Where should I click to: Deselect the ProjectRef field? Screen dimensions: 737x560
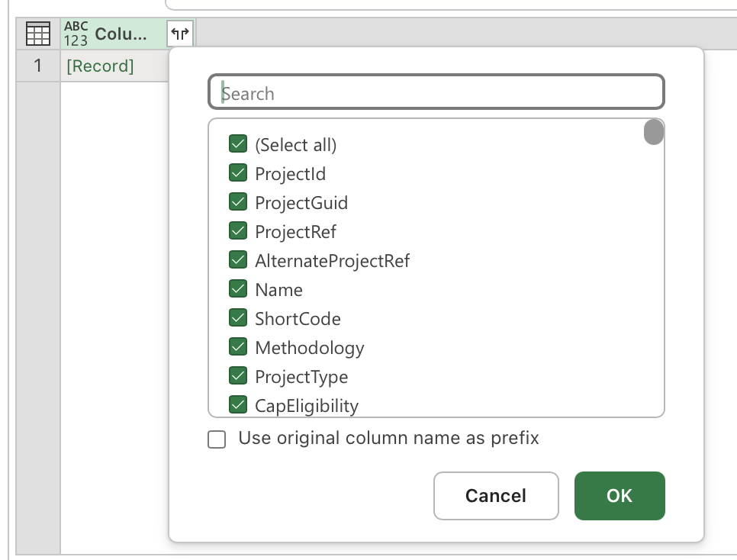pos(238,231)
